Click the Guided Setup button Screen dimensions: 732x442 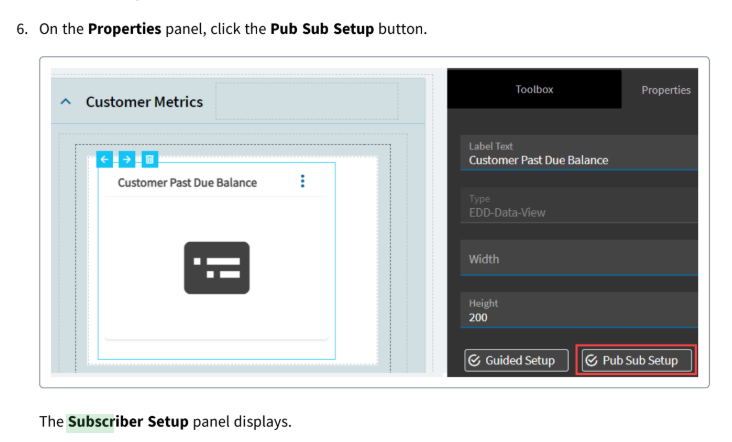[x=516, y=360]
